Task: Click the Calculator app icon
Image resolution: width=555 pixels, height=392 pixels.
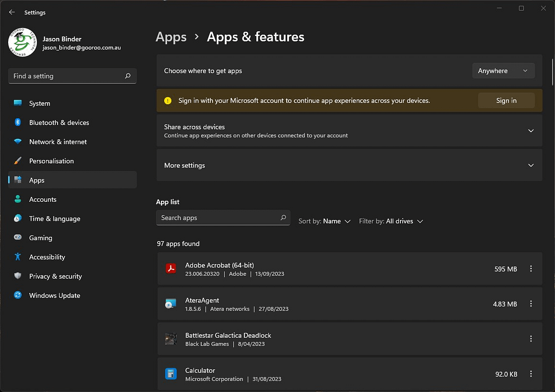Action: point(171,374)
